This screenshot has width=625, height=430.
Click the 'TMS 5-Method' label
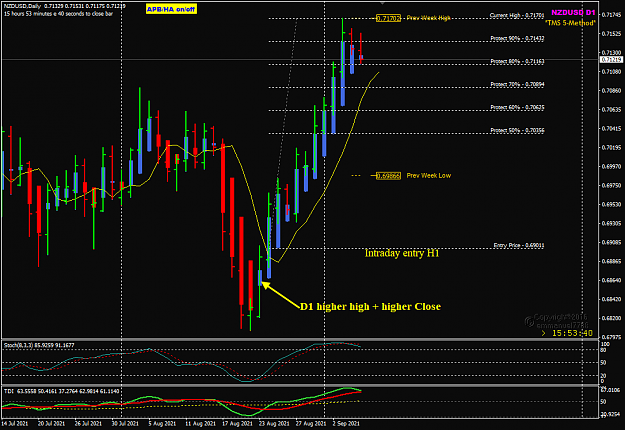tap(570, 23)
